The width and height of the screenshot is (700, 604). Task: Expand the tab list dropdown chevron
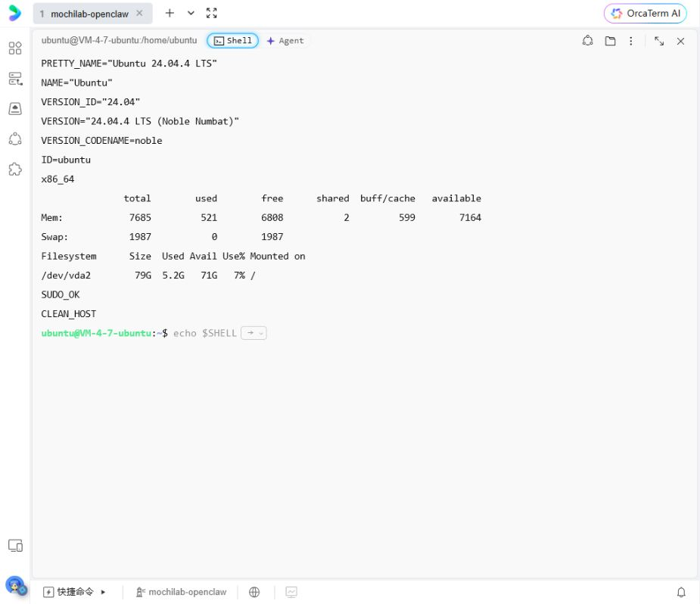click(x=191, y=13)
